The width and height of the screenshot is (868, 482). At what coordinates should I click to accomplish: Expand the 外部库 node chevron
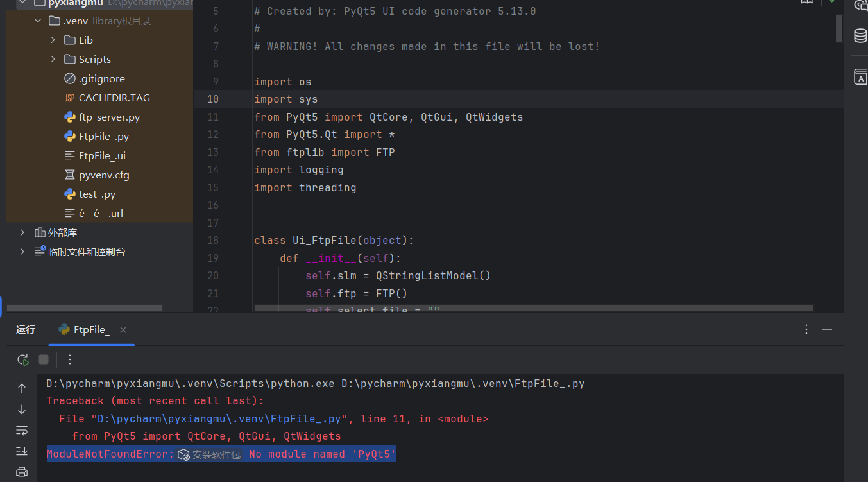pyautogui.click(x=22, y=232)
